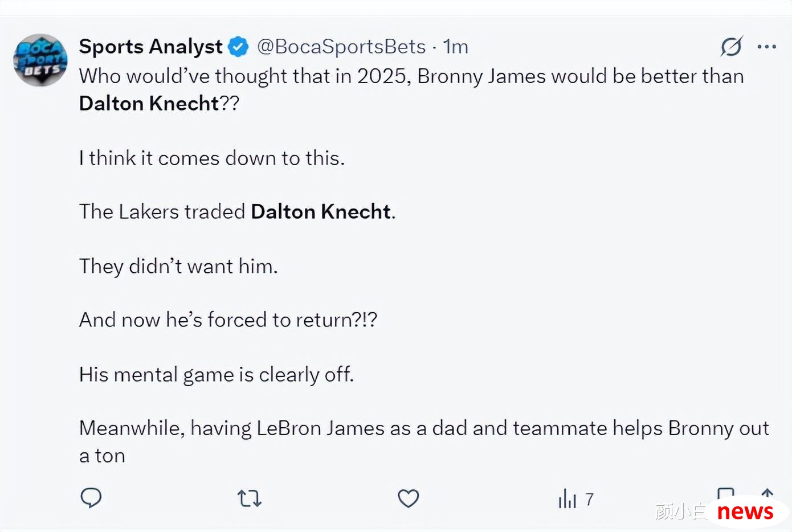Screen dimensions: 792x532
Task: Click the line 'His mental game is clearly off'
Action: click(x=217, y=375)
